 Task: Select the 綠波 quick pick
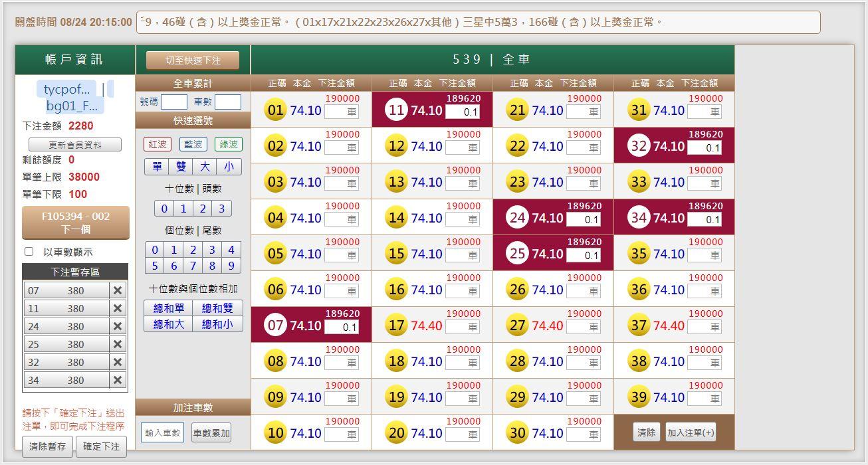click(x=228, y=144)
